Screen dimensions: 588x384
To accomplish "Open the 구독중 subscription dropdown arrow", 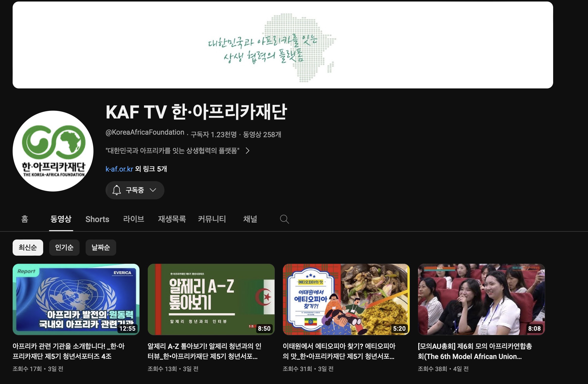I will tap(153, 190).
